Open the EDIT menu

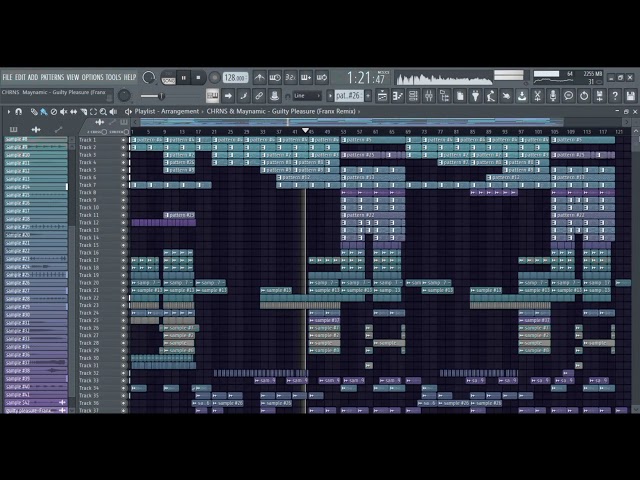pos(20,77)
